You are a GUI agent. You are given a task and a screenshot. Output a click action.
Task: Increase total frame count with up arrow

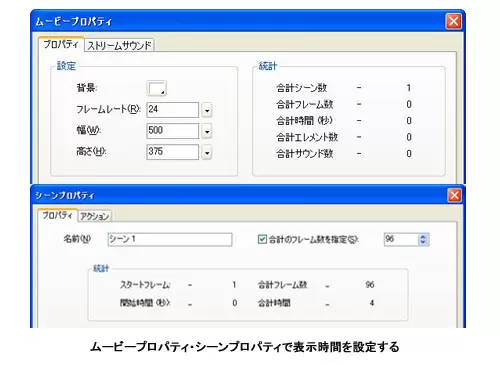click(x=423, y=236)
